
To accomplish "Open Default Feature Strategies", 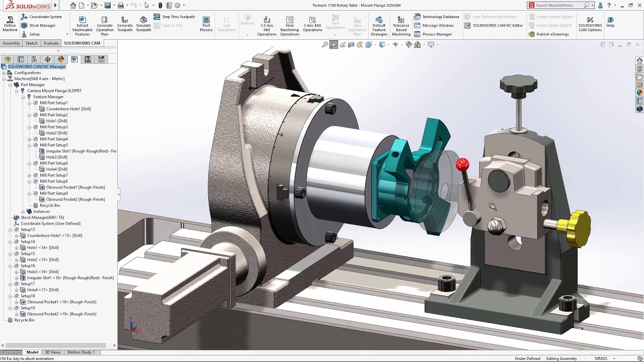I will click(379, 26).
